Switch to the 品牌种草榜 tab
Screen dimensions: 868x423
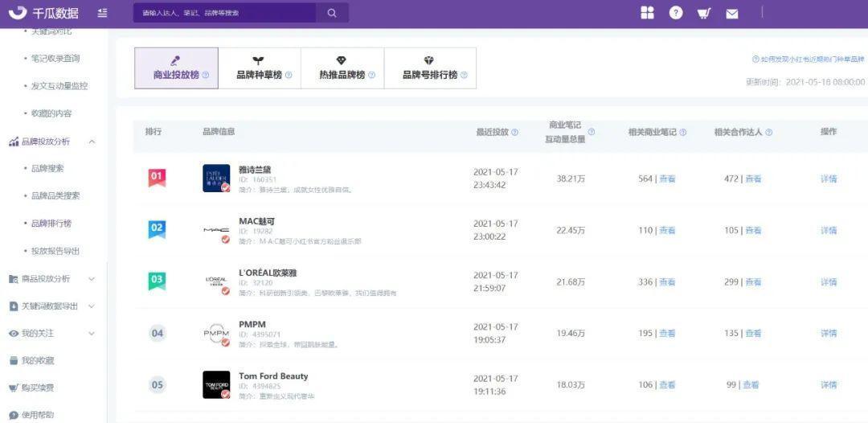[260, 68]
